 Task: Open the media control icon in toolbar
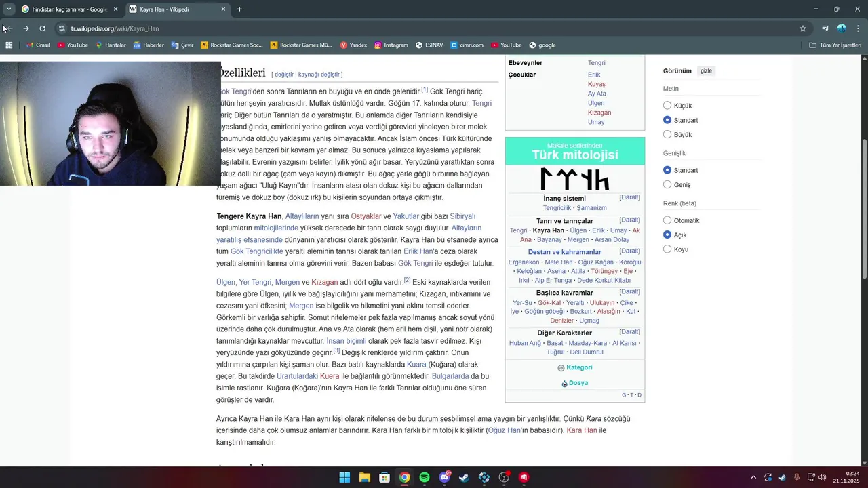coord(825,28)
